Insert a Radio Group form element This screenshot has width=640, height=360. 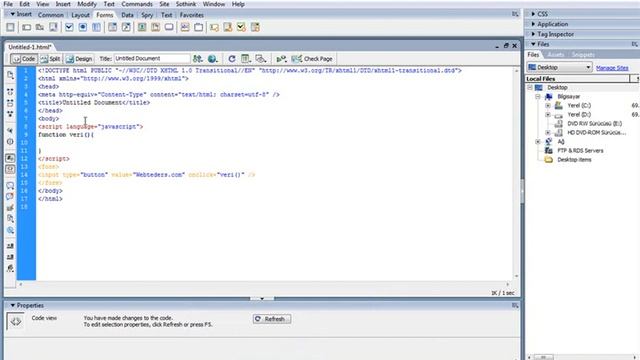point(96,27)
